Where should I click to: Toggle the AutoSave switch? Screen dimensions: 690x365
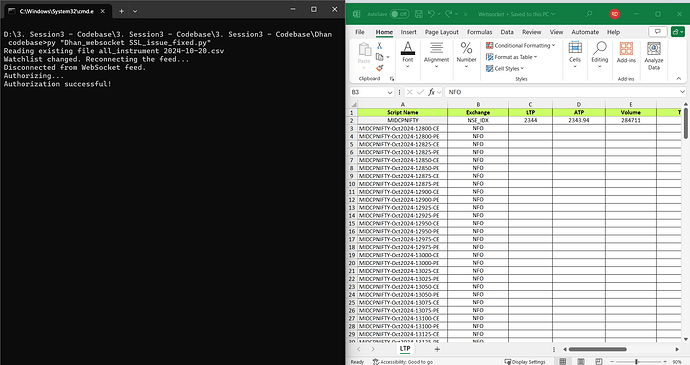point(400,14)
